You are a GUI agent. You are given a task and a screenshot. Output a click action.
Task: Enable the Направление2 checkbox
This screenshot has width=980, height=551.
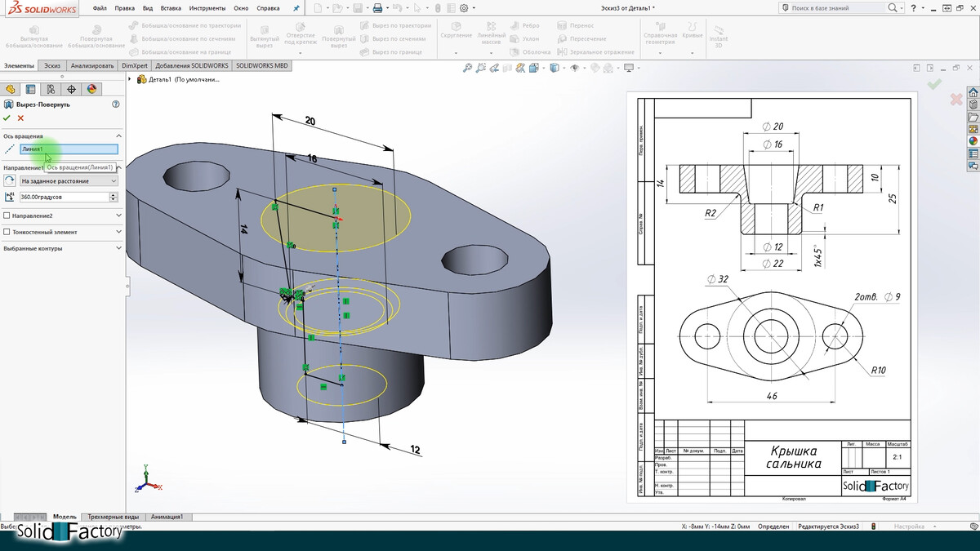[7, 216]
